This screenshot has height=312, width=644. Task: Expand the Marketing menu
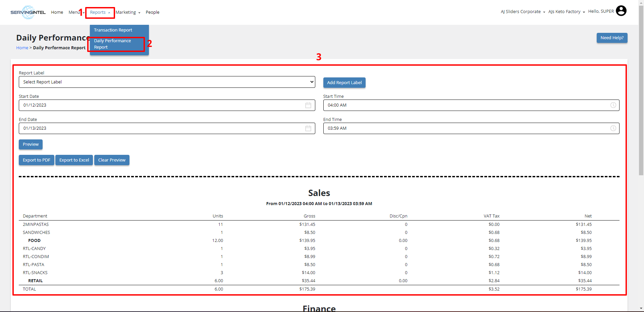click(128, 12)
